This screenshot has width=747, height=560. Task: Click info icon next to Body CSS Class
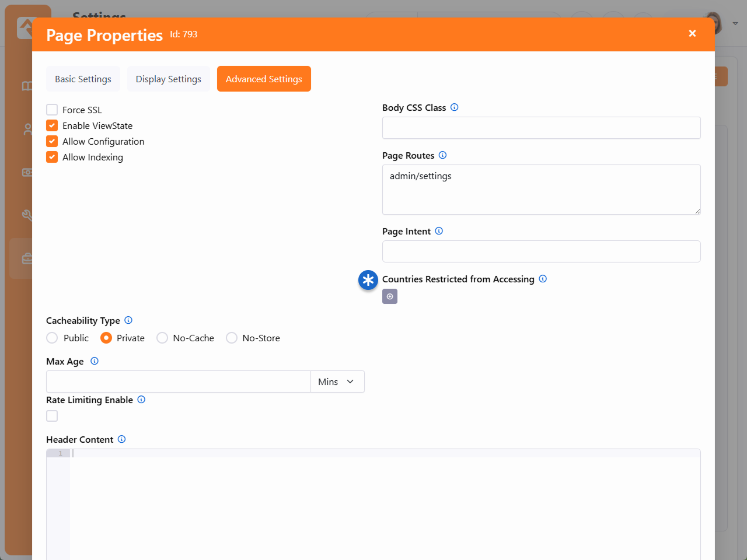point(455,107)
